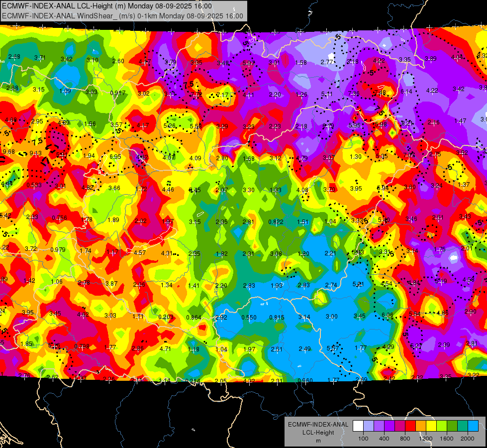This screenshot has width=487, height=448.
Task: Click the wind shear value 0.815
Action: point(277,317)
